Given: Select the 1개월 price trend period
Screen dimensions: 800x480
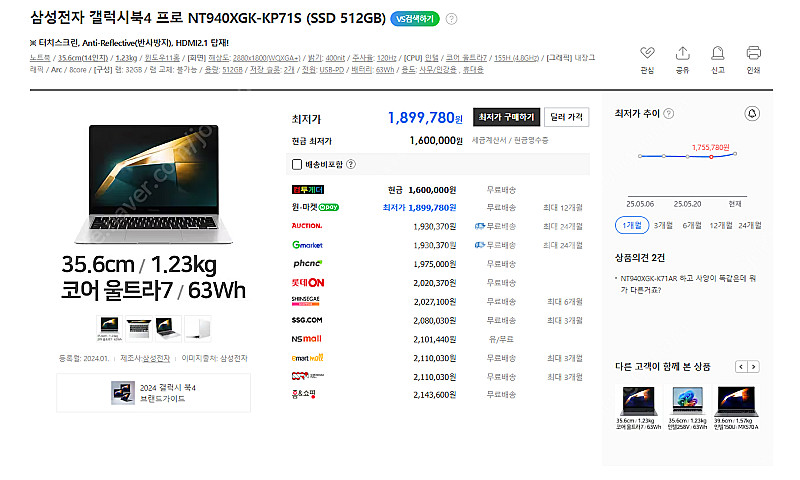Looking at the screenshot, I should 631,226.
